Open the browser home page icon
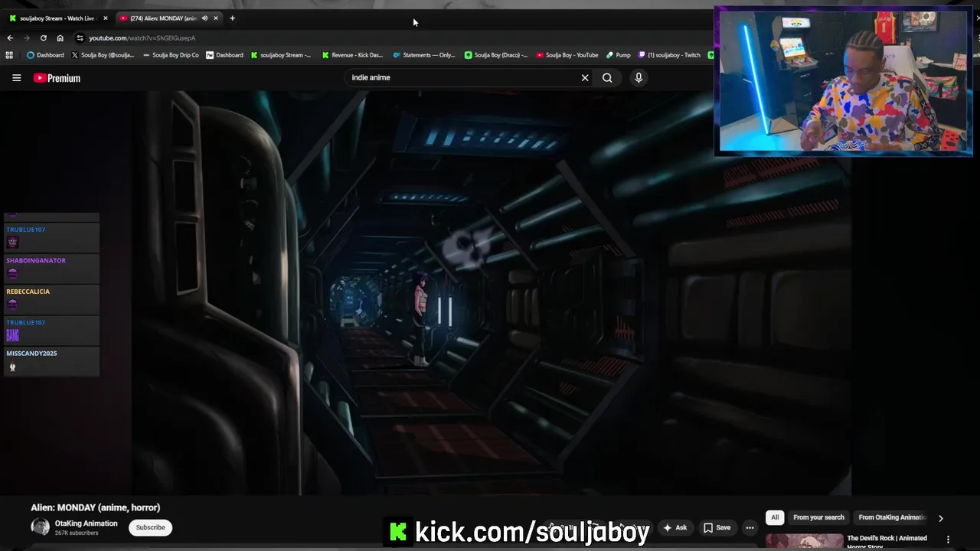 (x=60, y=37)
